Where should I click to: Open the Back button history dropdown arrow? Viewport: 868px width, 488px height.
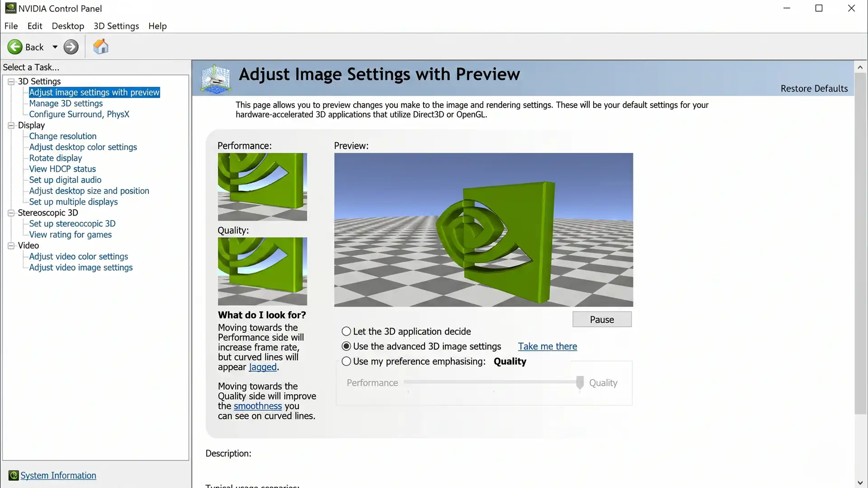click(55, 47)
